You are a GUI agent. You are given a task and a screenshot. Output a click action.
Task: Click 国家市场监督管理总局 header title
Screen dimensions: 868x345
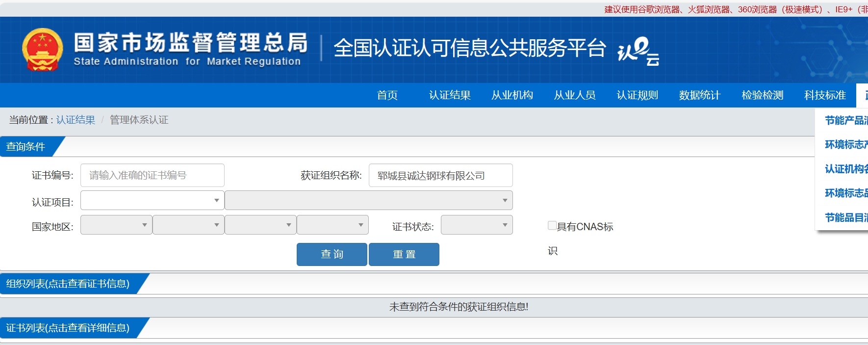tap(190, 43)
